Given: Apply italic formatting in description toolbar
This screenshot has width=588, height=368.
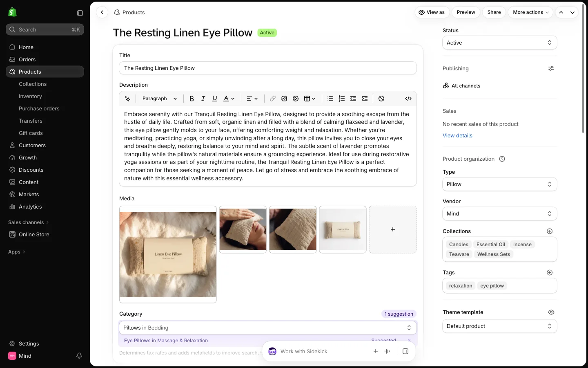Looking at the screenshot, I should [x=203, y=99].
